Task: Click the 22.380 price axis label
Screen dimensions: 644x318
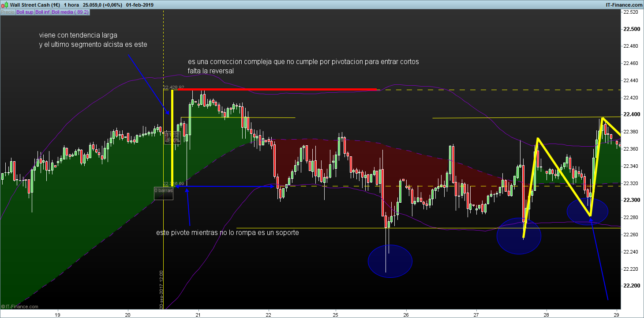Action: point(631,132)
